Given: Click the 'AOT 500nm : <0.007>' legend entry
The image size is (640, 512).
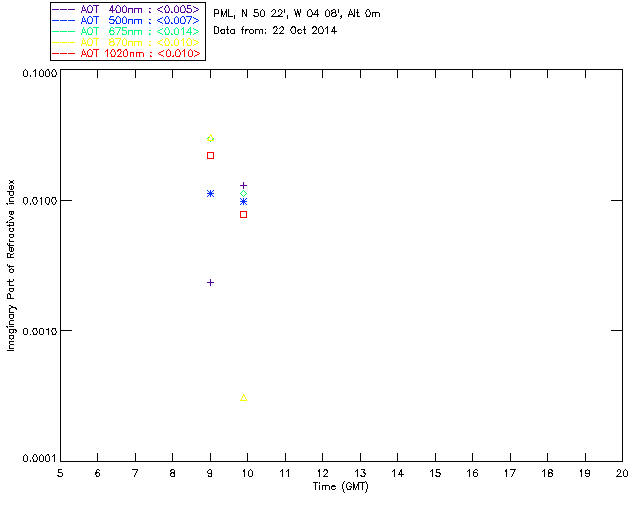Looking at the screenshot, I should [x=127, y=20].
